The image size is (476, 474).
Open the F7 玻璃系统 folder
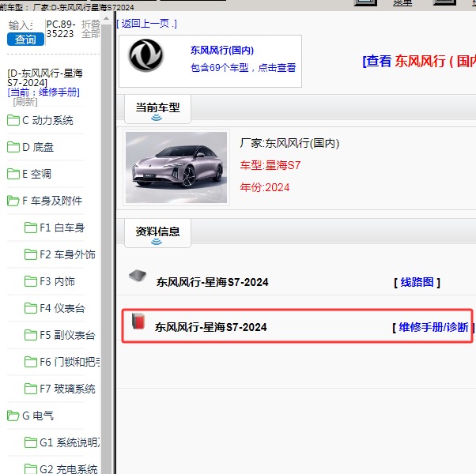tap(60, 389)
